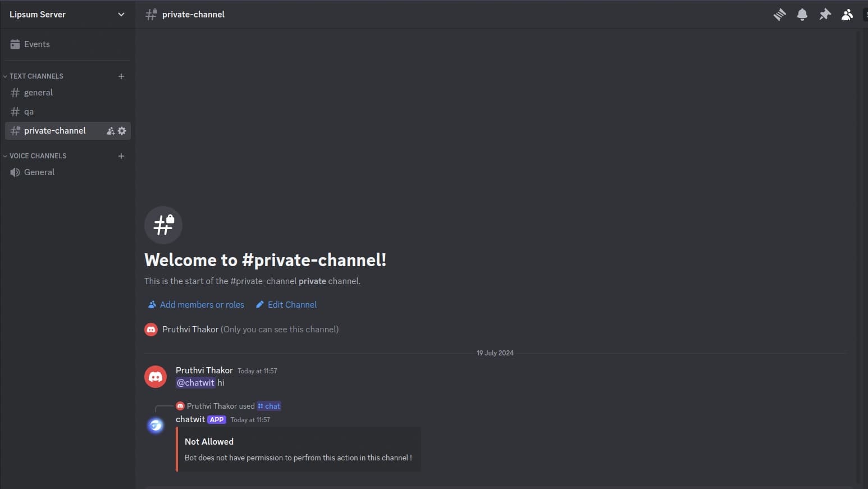The image size is (868, 489).
Task: Toggle the member list
Action: (x=847, y=15)
